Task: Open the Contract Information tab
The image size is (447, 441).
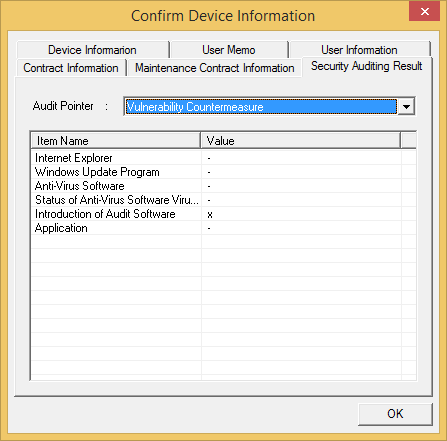Action: (71, 68)
